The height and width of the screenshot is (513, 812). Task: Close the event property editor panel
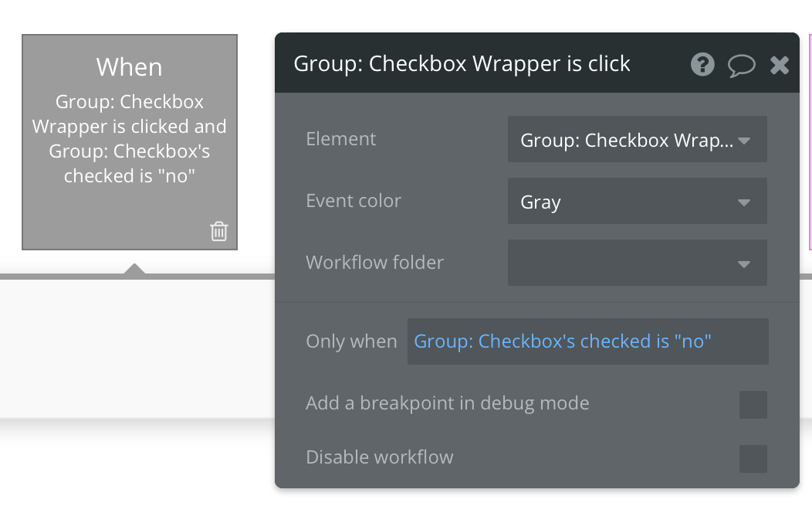pyautogui.click(x=780, y=66)
